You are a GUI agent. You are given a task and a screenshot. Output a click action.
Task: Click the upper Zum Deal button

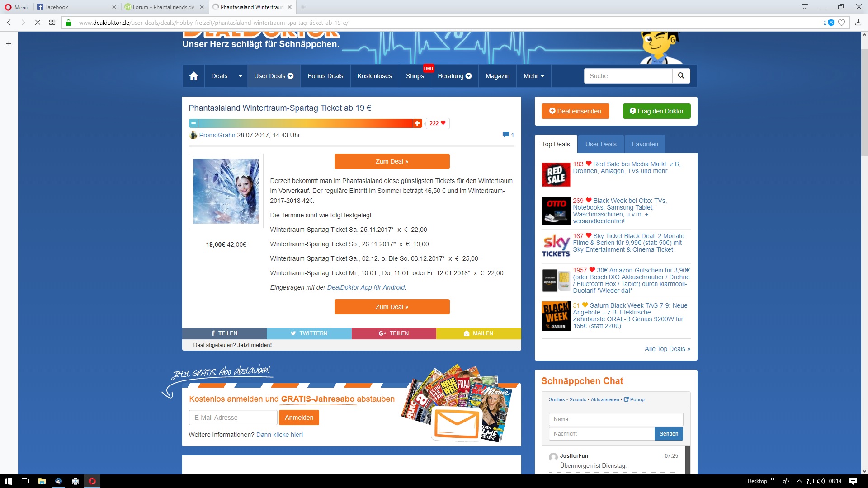392,161
